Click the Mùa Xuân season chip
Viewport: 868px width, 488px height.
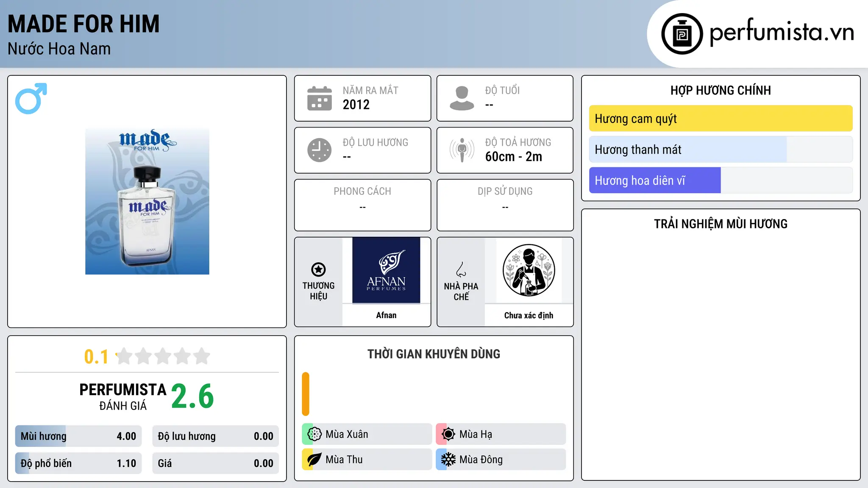point(367,434)
